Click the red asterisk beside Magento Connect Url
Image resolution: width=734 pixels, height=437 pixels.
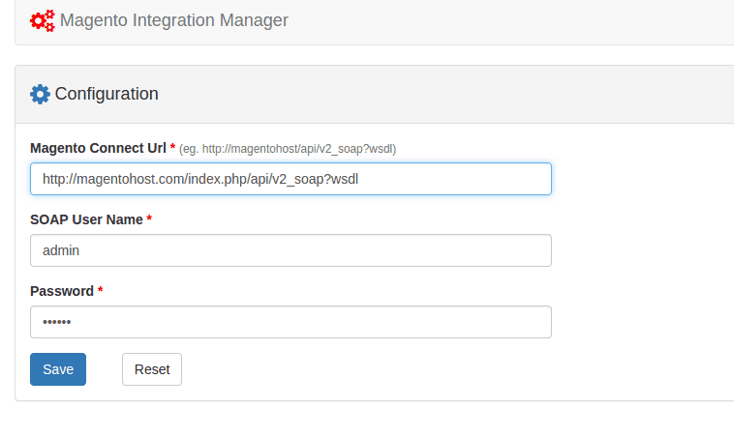(172, 148)
